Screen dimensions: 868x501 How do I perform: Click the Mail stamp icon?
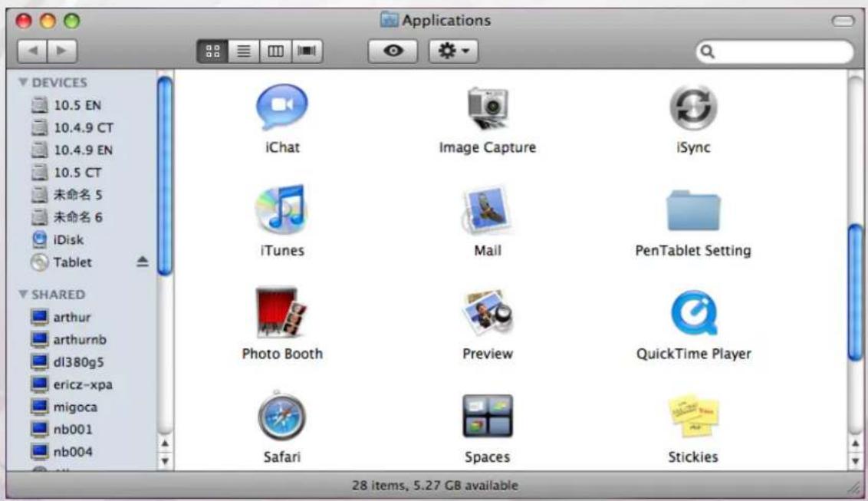487,210
